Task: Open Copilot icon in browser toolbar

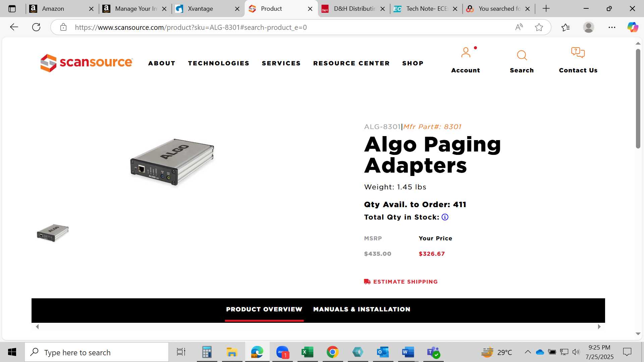Action: click(x=633, y=27)
